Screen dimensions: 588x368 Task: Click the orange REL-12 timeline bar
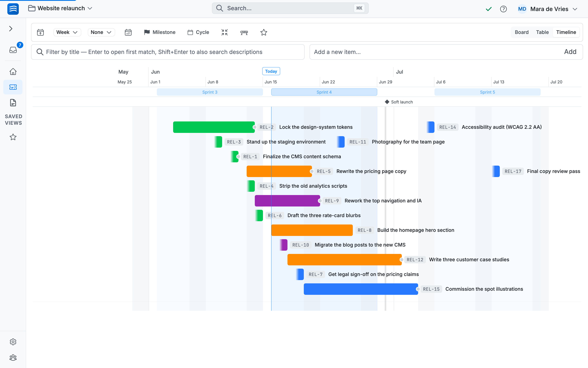[344, 260]
